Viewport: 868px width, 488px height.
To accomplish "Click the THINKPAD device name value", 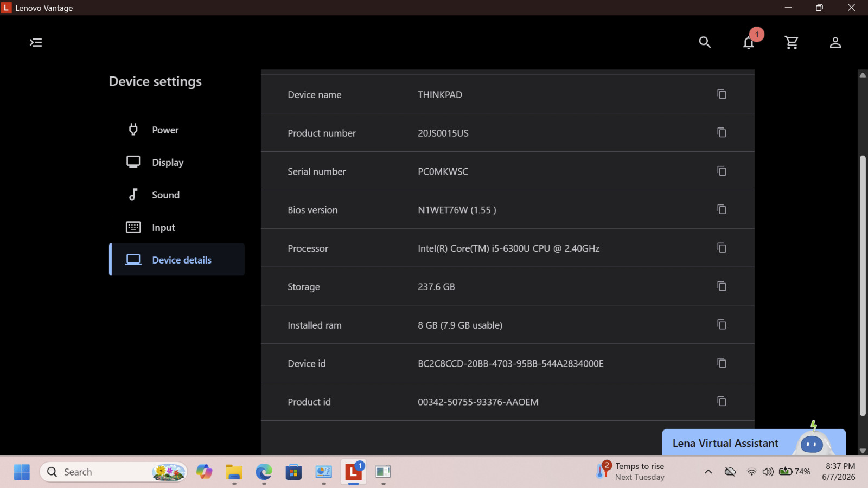I will coord(440,94).
